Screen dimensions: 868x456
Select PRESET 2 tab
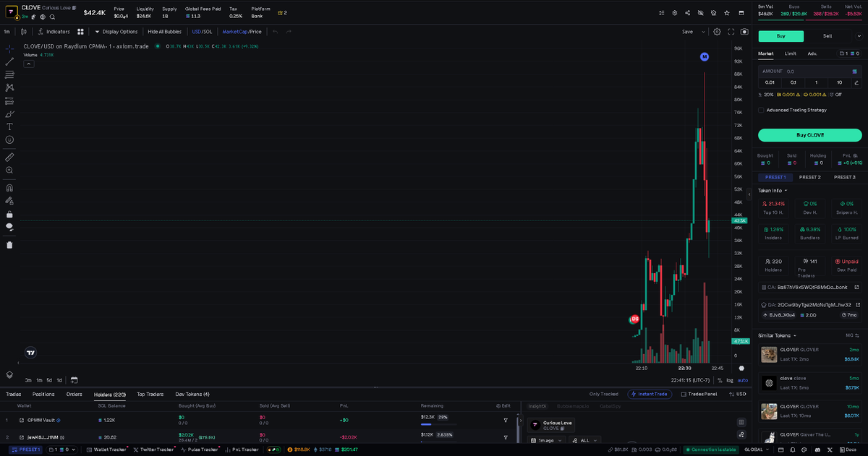(810, 177)
